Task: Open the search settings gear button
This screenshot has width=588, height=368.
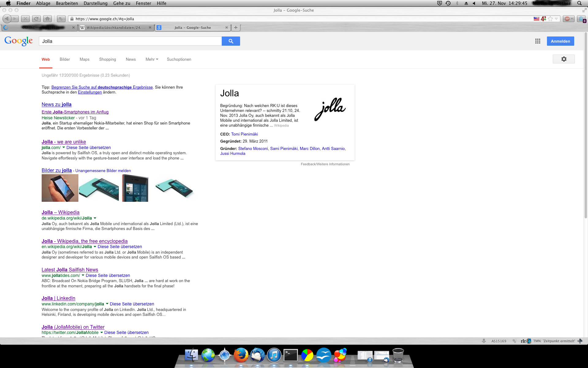Action: coord(564,59)
